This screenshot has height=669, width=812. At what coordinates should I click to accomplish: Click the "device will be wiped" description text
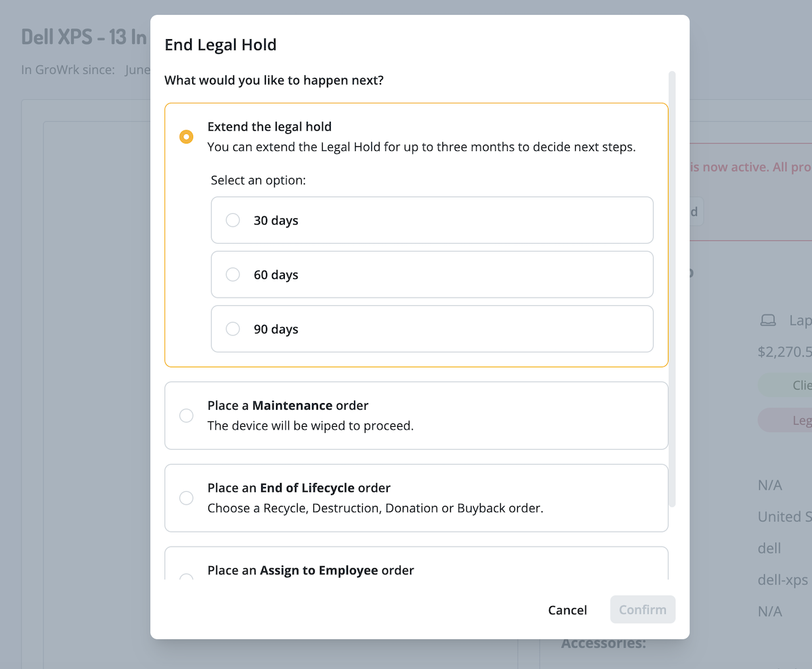310,426
